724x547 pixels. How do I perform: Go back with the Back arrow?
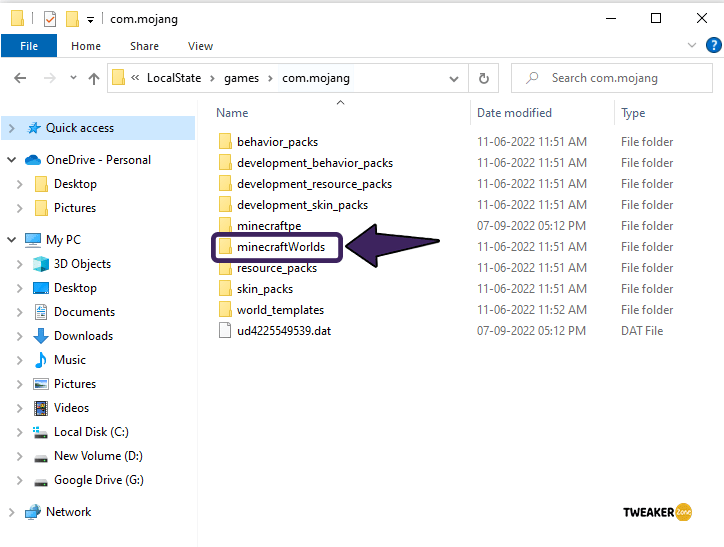20,78
